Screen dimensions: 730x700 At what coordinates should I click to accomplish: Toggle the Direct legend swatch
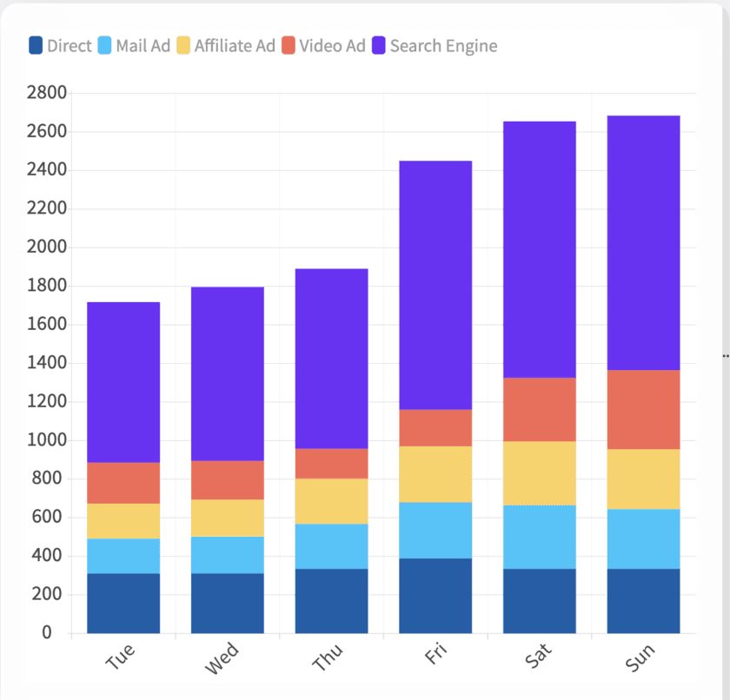click(36, 45)
